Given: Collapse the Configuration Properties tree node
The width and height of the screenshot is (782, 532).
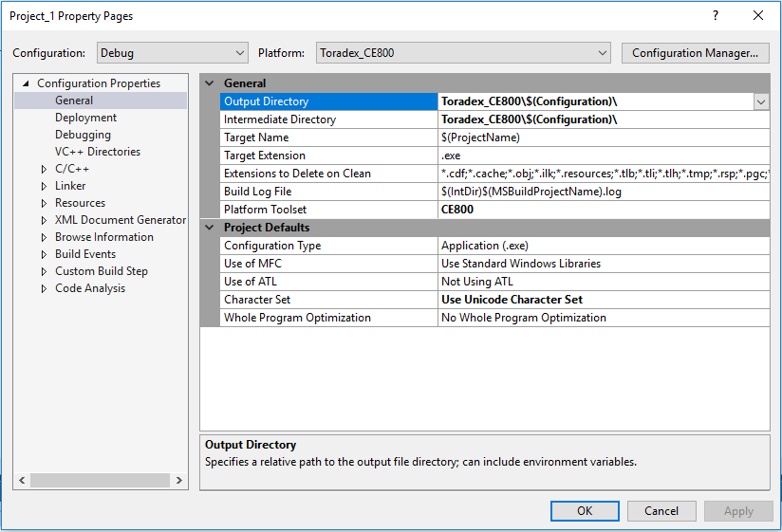Looking at the screenshot, I should (26, 83).
